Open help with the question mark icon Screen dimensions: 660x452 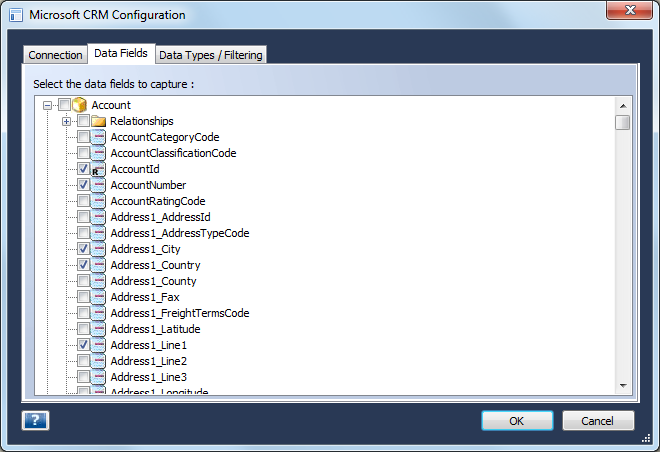pos(35,420)
